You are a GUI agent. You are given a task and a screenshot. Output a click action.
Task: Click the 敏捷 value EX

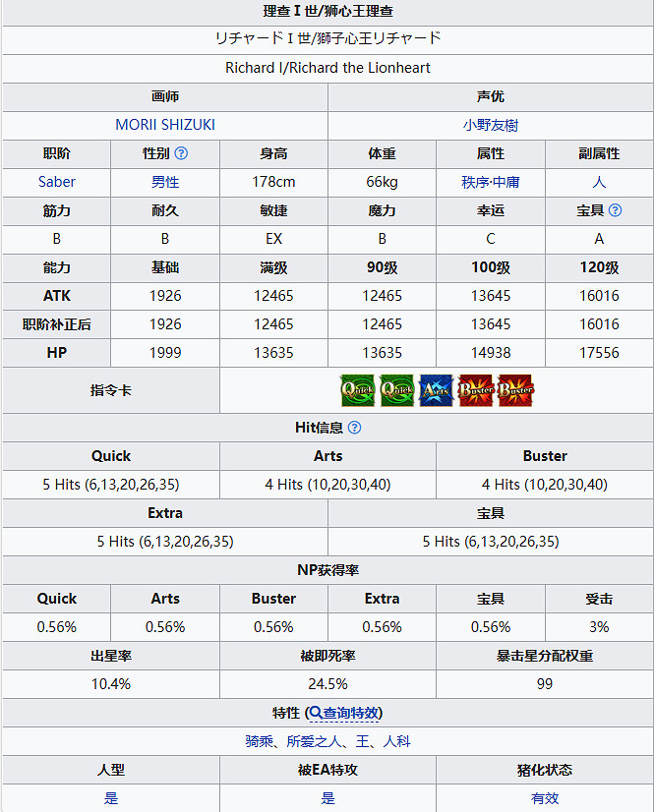tap(273, 239)
